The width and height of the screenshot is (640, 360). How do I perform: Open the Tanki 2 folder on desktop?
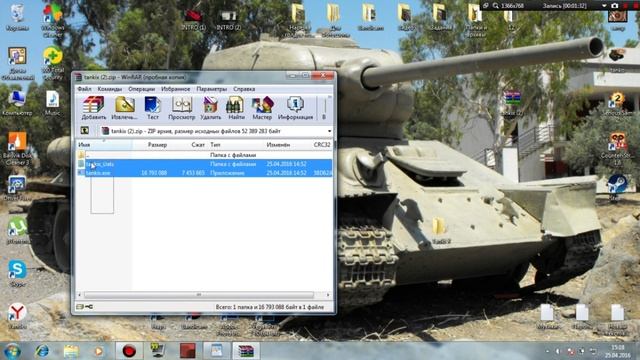point(440,231)
